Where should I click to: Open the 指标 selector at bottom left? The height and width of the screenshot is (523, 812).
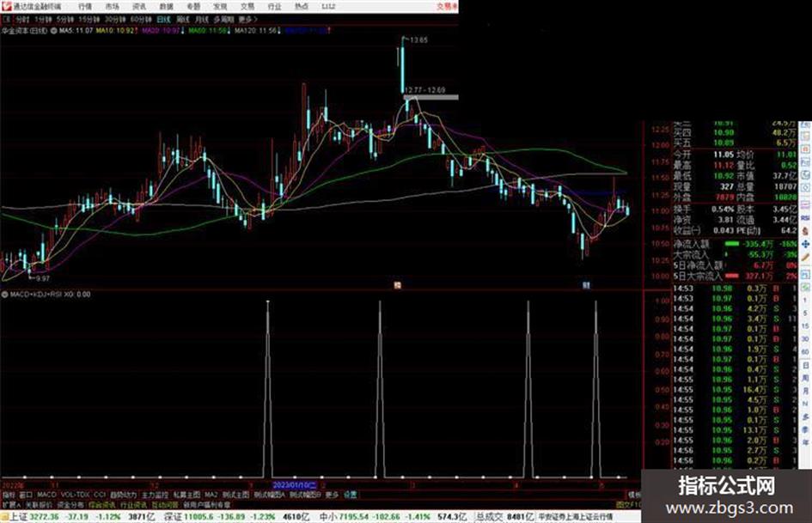(9, 495)
